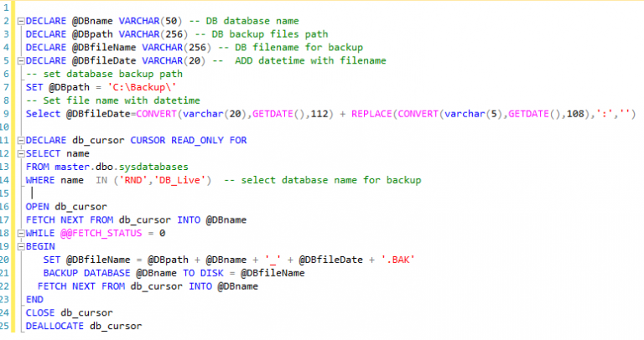Collapse the code region at line 2
This screenshot has width=644, height=340.
21,21
